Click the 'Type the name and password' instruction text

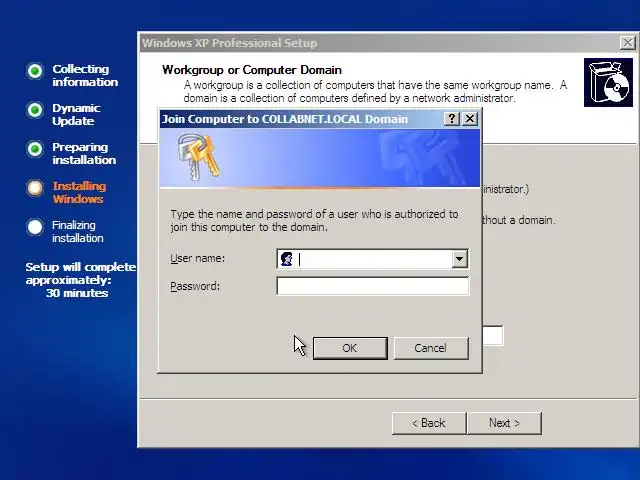(314, 220)
